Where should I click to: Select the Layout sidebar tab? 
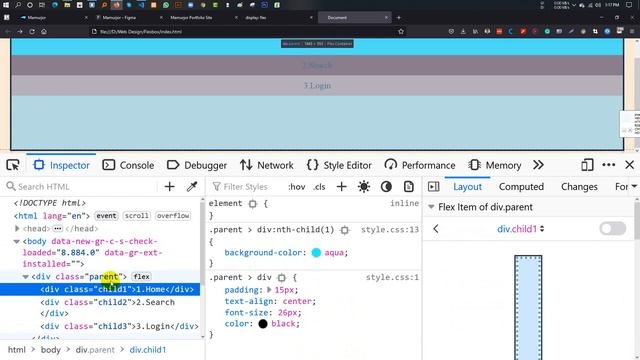pyautogui.click(x=467, y=187)
